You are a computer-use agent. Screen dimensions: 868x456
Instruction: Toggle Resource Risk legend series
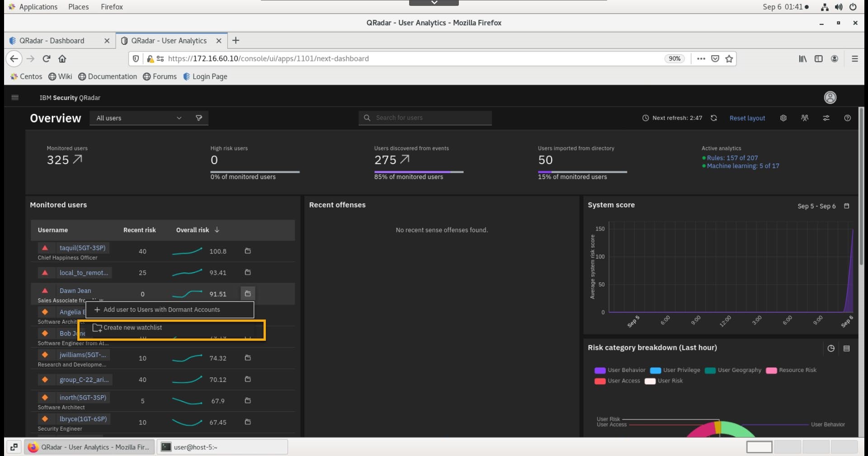click(x=791, y=370)
